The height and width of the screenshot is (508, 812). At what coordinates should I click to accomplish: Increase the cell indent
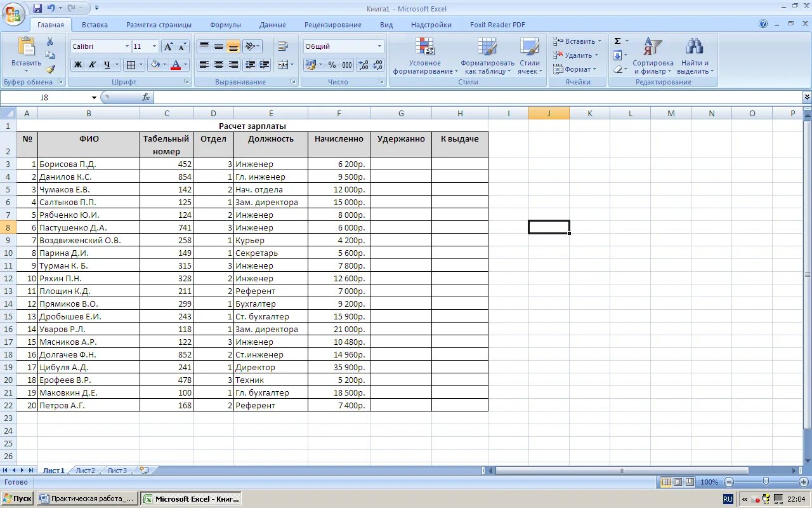pos(265,65)
